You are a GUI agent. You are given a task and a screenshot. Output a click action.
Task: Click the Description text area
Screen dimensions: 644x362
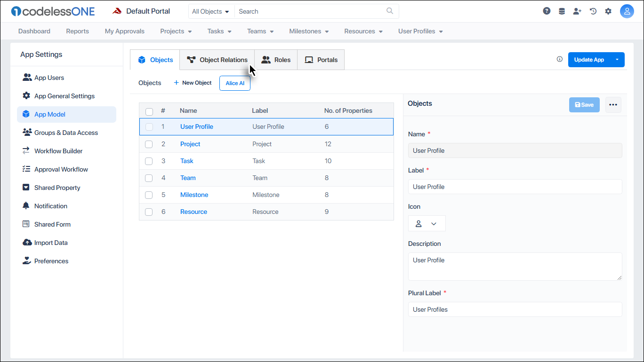tap(515, 267)
